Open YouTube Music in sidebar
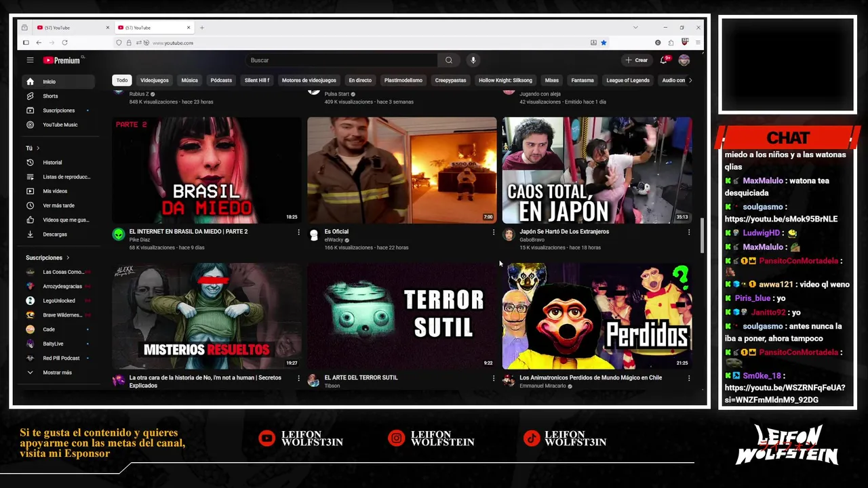The width and height of the screenshot is (868, 488). click(x=58, y=125)
